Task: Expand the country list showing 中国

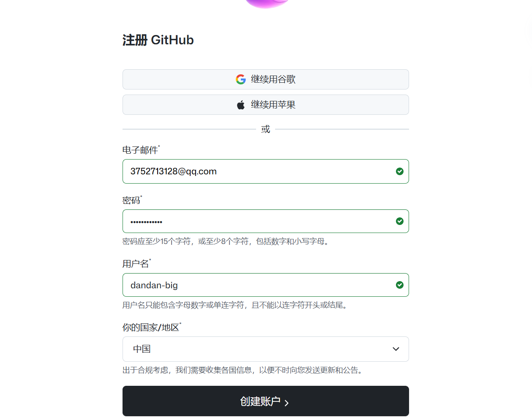Action: [x=265, y=349]
